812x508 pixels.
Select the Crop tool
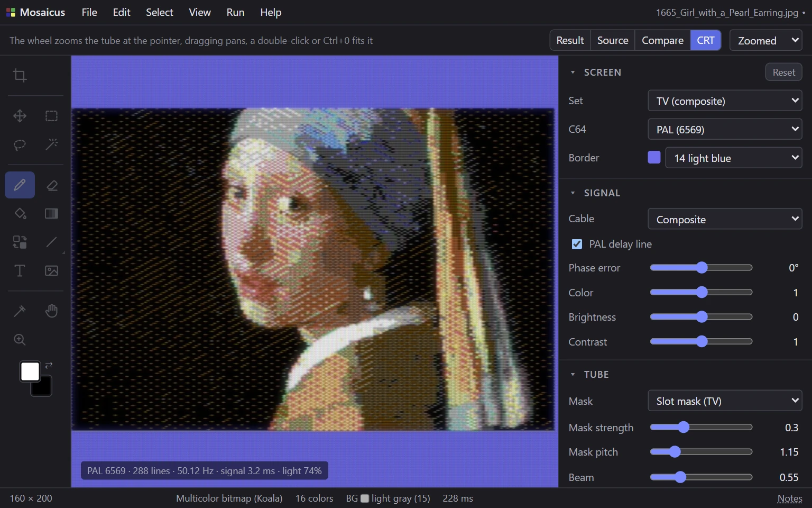point(20,76)
